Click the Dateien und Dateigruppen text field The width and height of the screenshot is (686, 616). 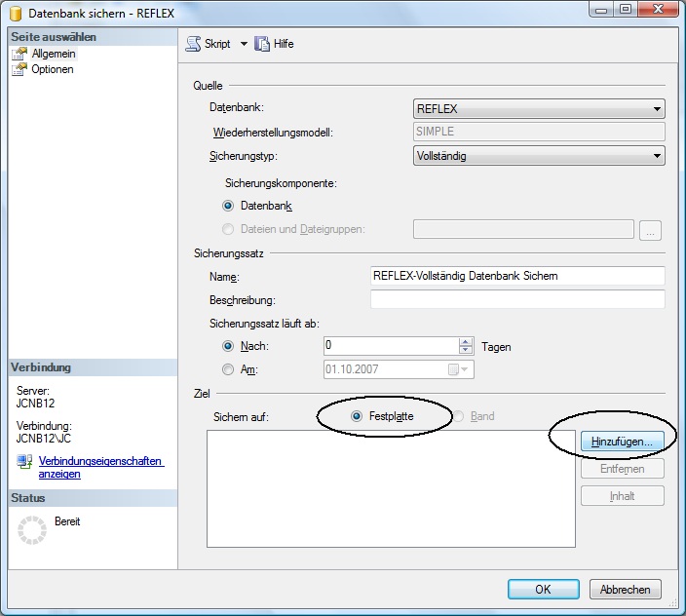click(523, 230)
